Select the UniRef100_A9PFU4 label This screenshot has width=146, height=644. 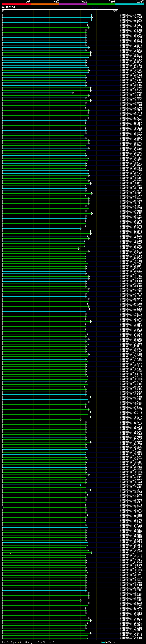pyautogui.click(x=131, y=261)
